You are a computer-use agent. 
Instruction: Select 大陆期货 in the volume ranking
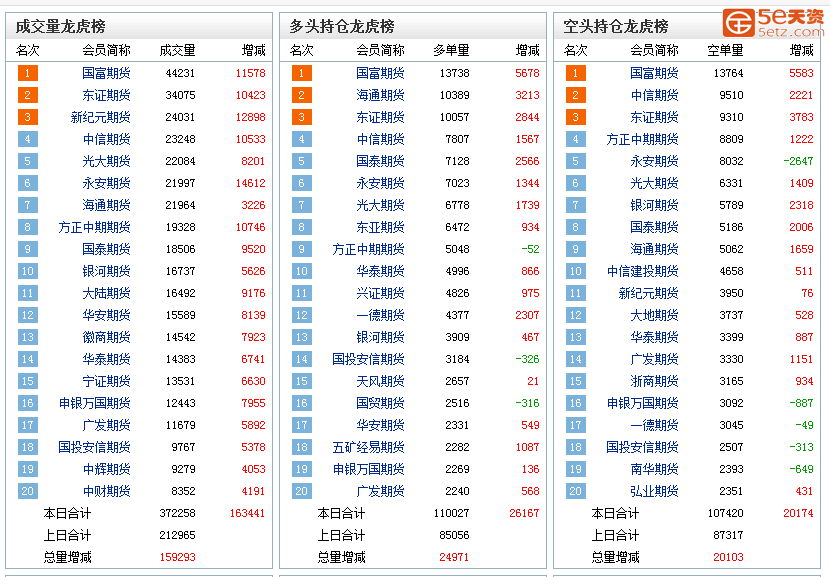click(106, 293)
